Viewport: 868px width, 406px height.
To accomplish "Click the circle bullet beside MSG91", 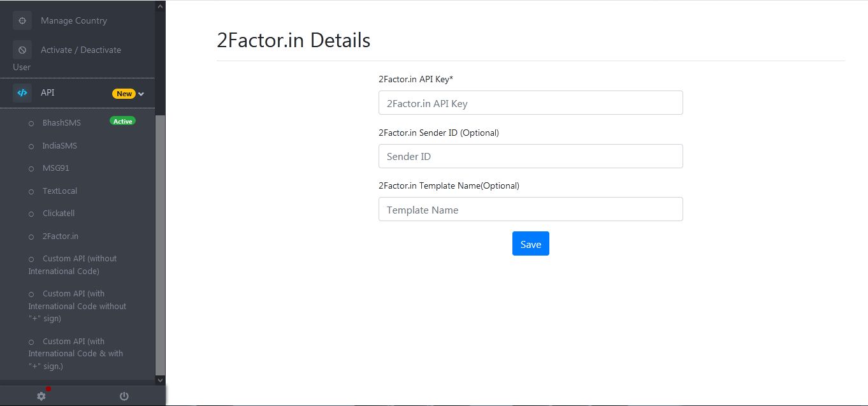I will click(31, 169).
